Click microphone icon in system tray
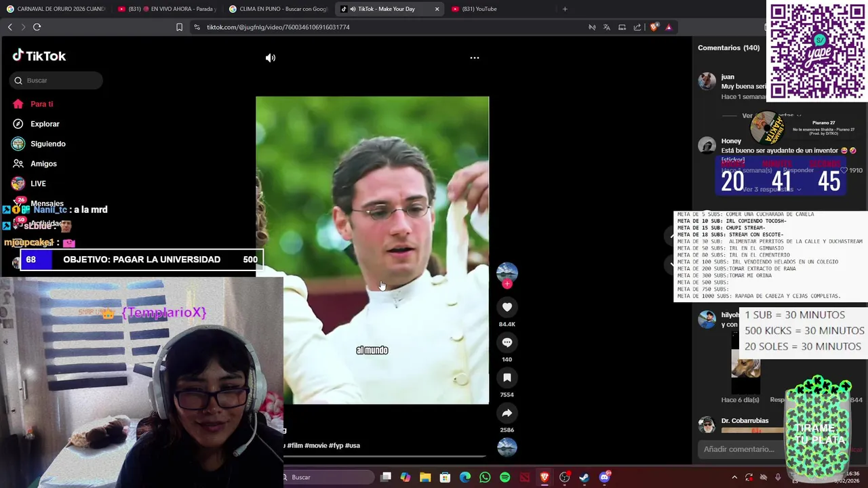Viewport: 868px width, 488px height. [x=778, y=477]
